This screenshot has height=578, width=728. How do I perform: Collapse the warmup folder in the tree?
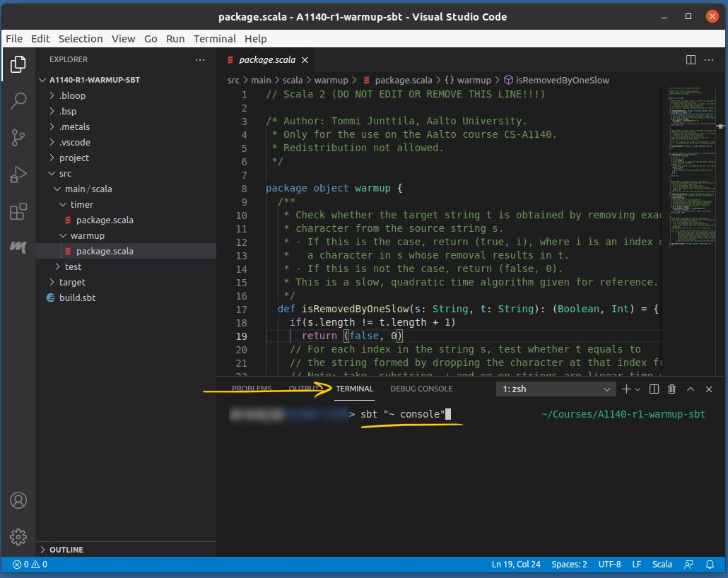(87, 235)
